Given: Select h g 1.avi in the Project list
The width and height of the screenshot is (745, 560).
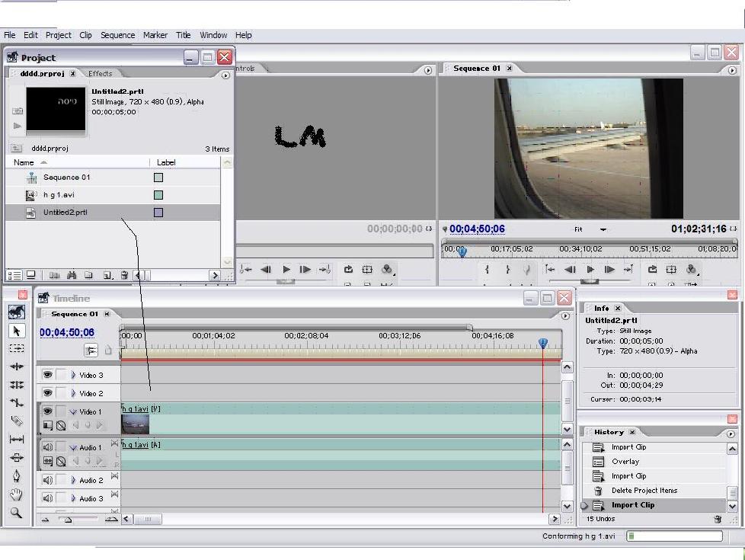Looking at the screenshot, I should 59,195.
